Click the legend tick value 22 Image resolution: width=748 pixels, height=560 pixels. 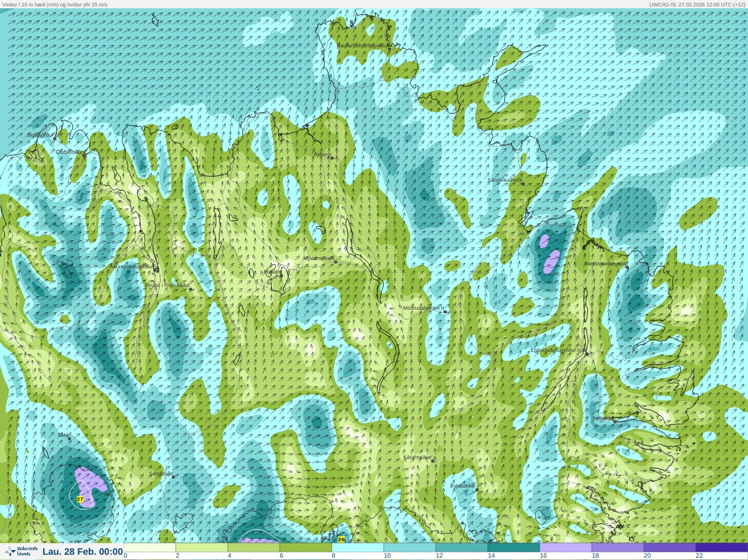[699, 556]
